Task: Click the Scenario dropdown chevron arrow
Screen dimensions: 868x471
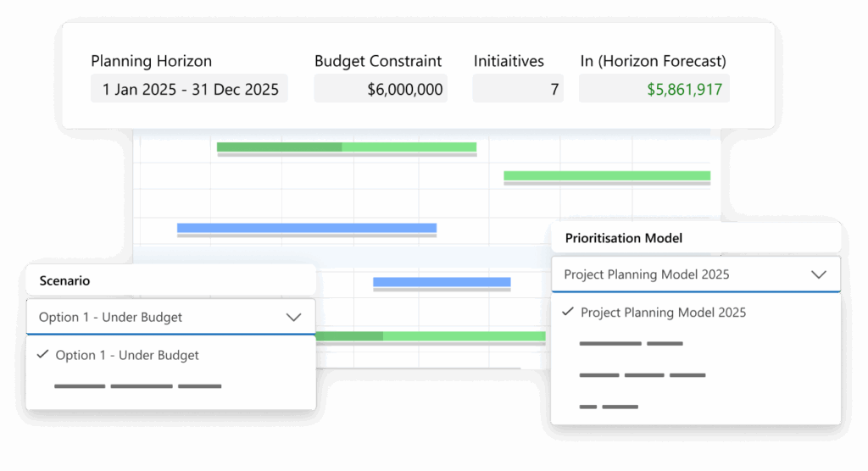Action: click(293, 318)
